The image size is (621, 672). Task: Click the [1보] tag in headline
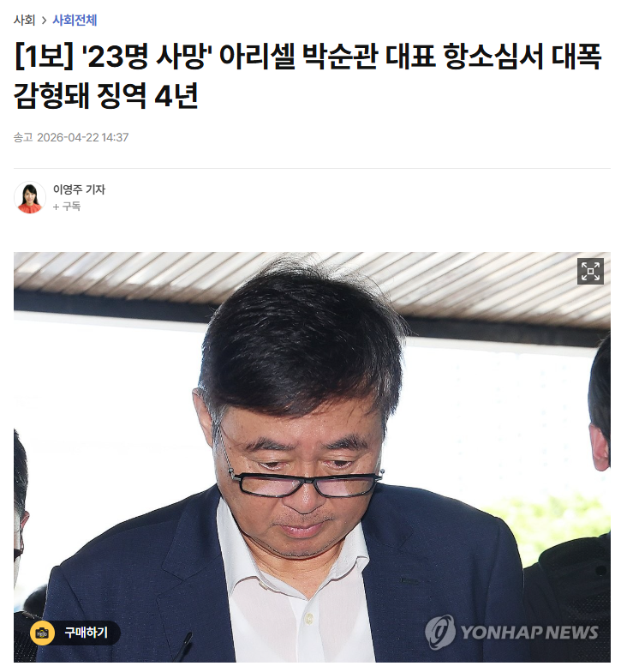pos(43,56)
